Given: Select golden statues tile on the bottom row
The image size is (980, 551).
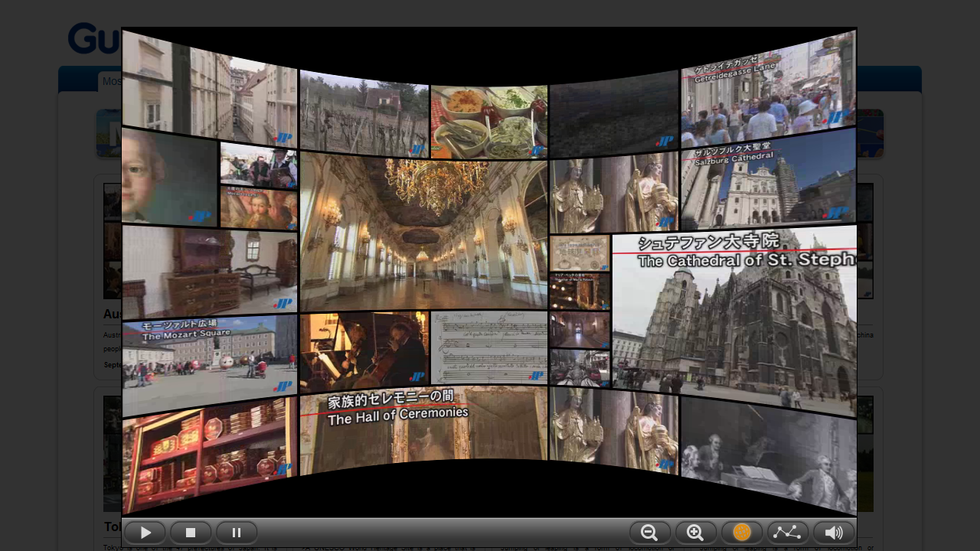Looking at the screenshot, I should point(614,430).
